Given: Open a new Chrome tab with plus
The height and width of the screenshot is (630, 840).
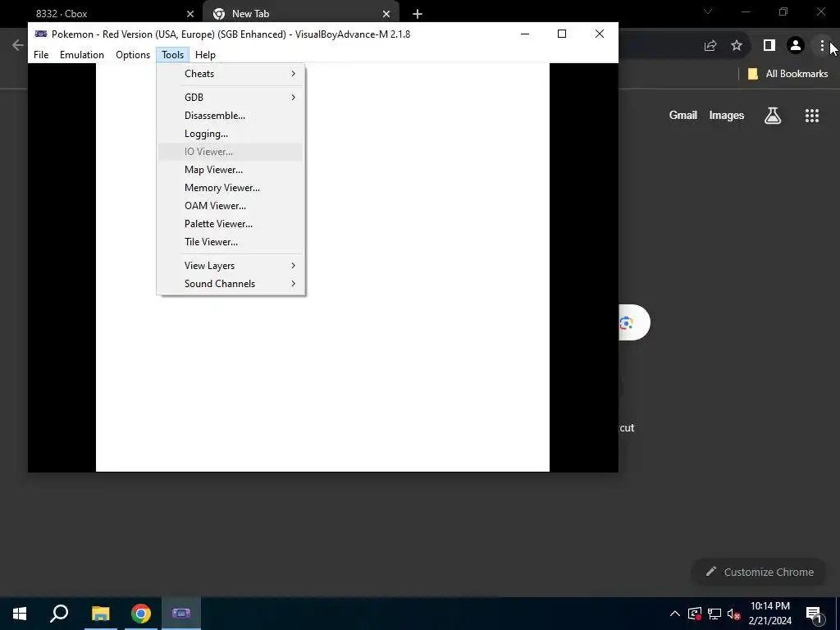Looking at the screenshot, I should pyautogui.click(x=418, y=14).
